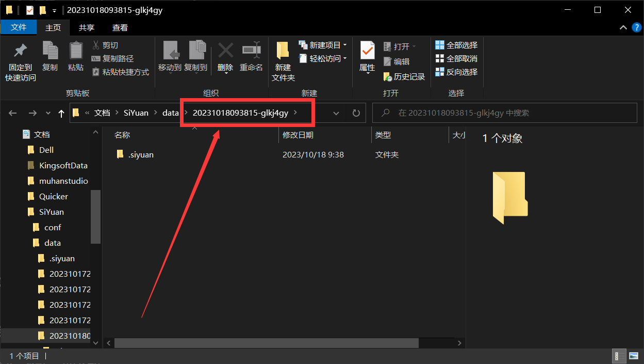Select 文档 in navigation tree
This screenshot has height=364, width=644.
42,134
